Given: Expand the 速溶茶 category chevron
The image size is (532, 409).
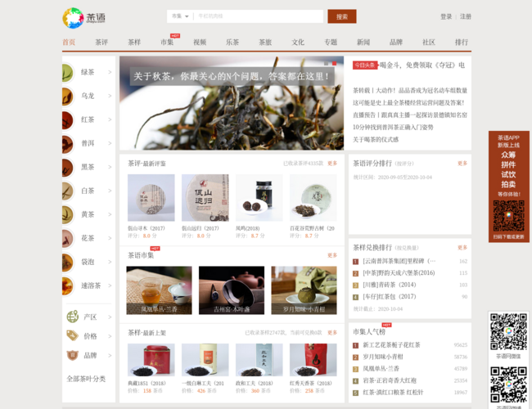Looking at the screenshot, I should click(x=110, y=286).
